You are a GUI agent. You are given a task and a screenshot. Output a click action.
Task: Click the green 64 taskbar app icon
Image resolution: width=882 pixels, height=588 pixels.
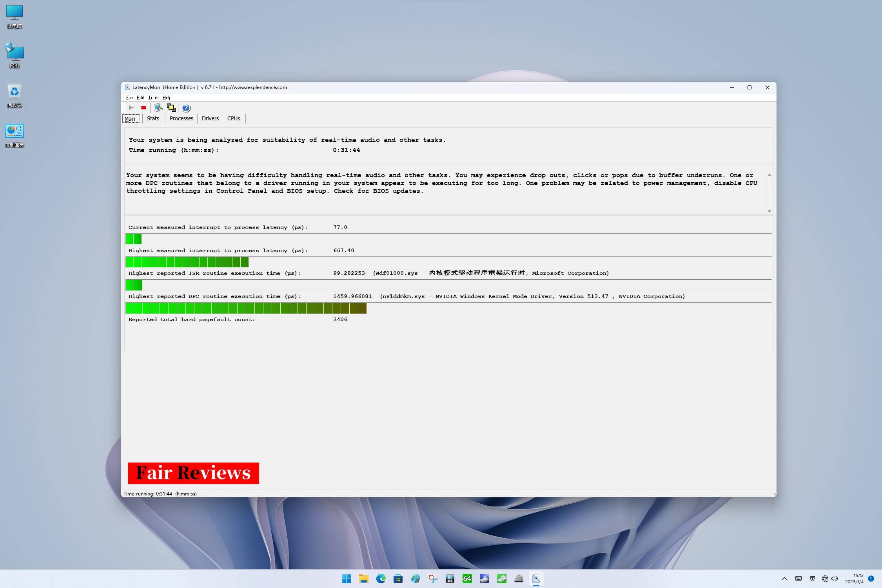tap(467, 579)
